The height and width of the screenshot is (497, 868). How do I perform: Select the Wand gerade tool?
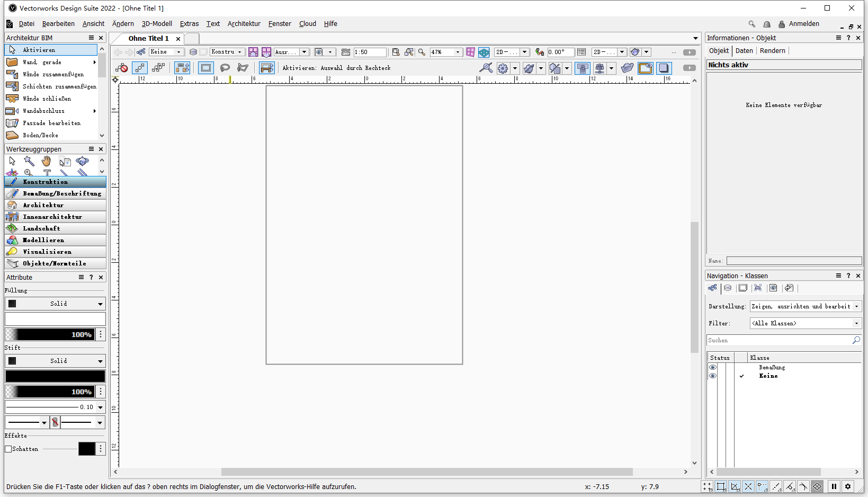point(51,62)
